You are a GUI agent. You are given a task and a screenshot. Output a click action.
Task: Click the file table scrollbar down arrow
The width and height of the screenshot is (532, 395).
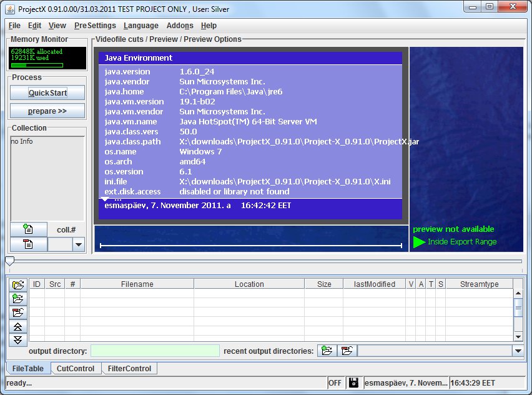click(x=518, y=337)
